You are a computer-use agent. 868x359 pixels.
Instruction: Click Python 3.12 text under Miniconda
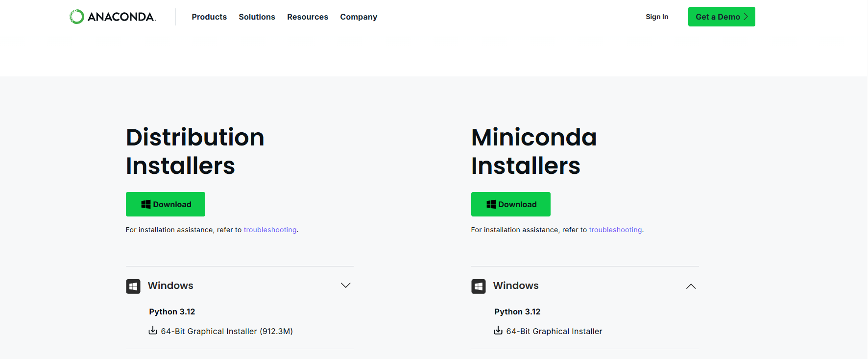pyautogui.click(x=517, y=311)
